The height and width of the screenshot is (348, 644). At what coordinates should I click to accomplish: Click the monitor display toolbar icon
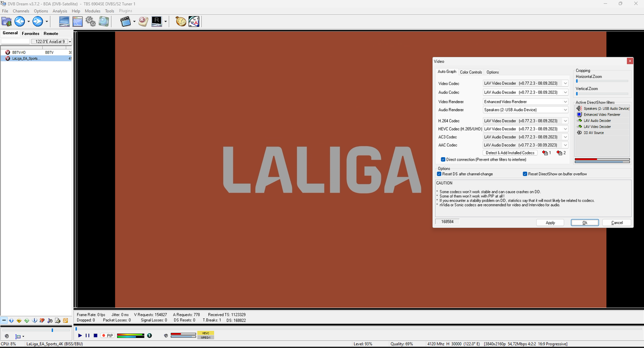(x=64, y=21)
